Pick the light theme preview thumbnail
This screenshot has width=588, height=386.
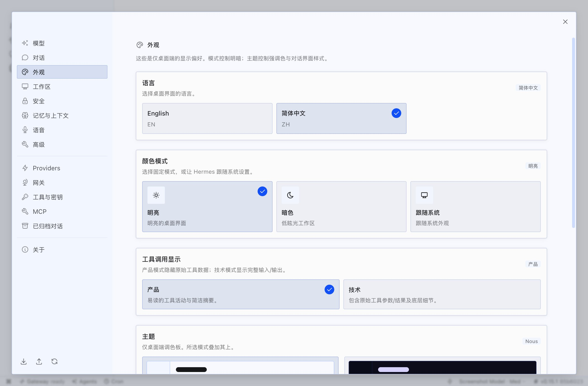pyautogui.click(x=241, y=365)
